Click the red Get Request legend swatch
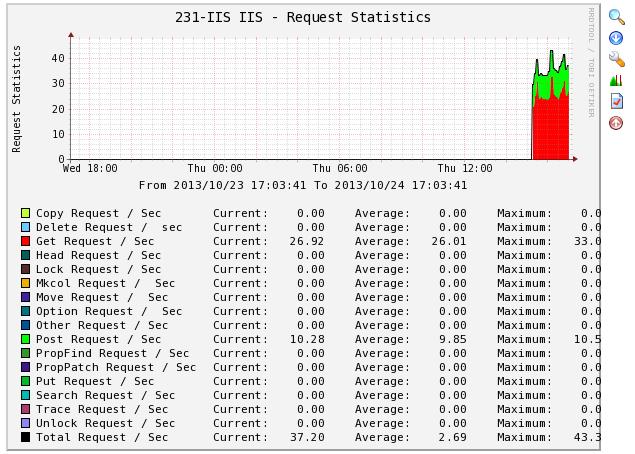Viewport: 635px width, 454px height. pos(26,241)
